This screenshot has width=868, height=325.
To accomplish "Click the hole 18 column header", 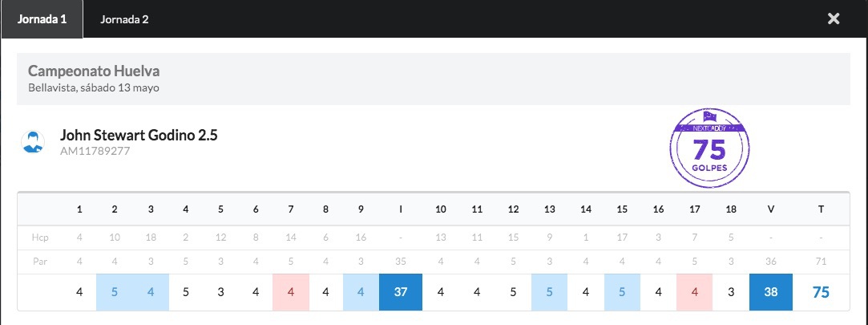I will click(x=730, y=209).
